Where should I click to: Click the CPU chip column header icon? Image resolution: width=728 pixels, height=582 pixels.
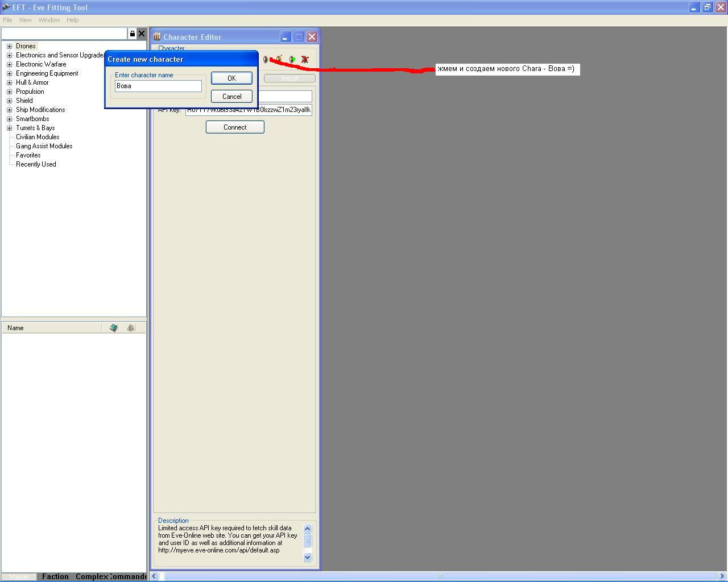pyautogui.click(x=114, y=328)
